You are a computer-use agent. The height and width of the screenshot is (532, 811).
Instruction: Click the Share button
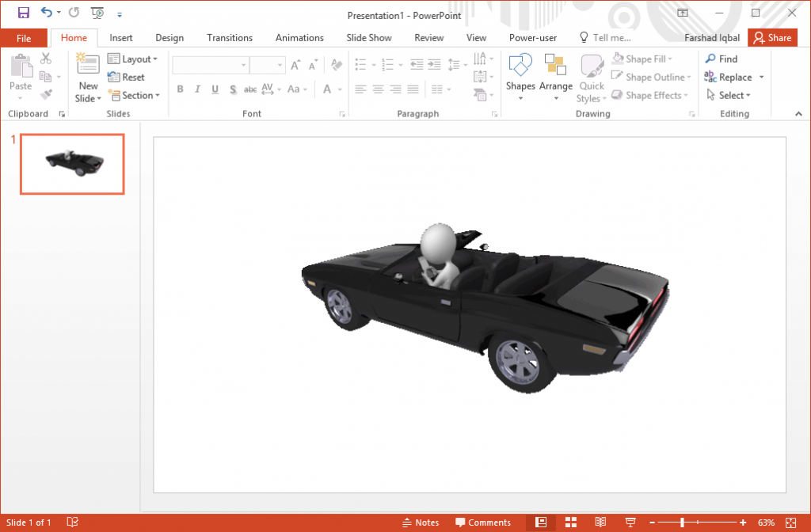click(772, 38)
